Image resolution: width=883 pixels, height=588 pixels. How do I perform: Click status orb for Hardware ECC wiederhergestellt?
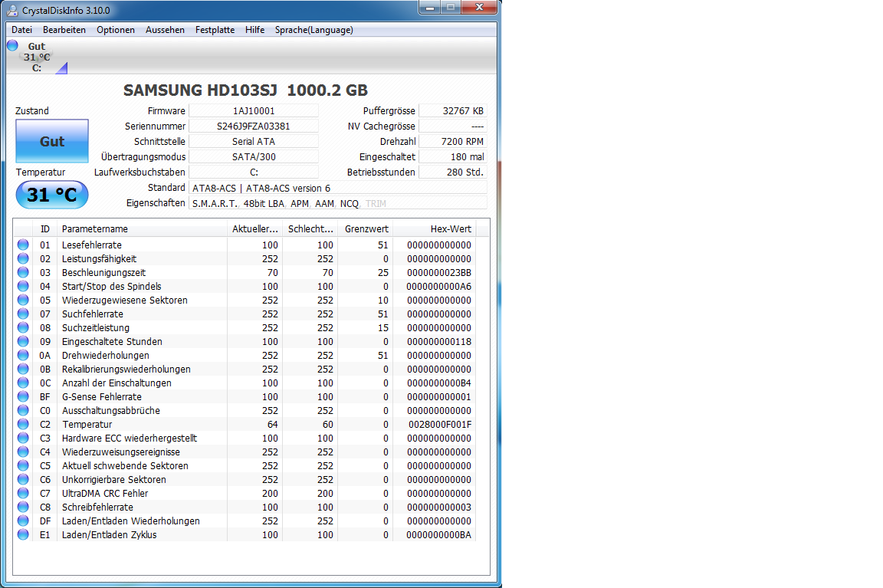23,438
